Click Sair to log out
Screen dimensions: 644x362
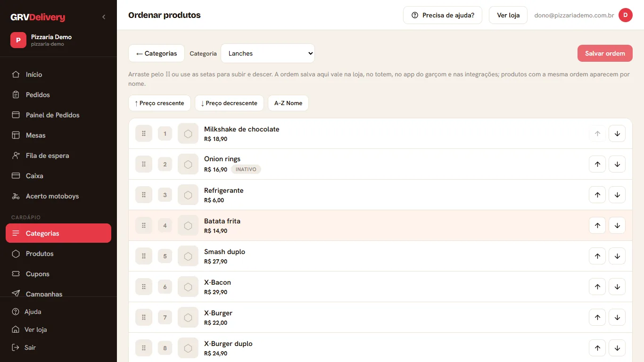(58, 347)
